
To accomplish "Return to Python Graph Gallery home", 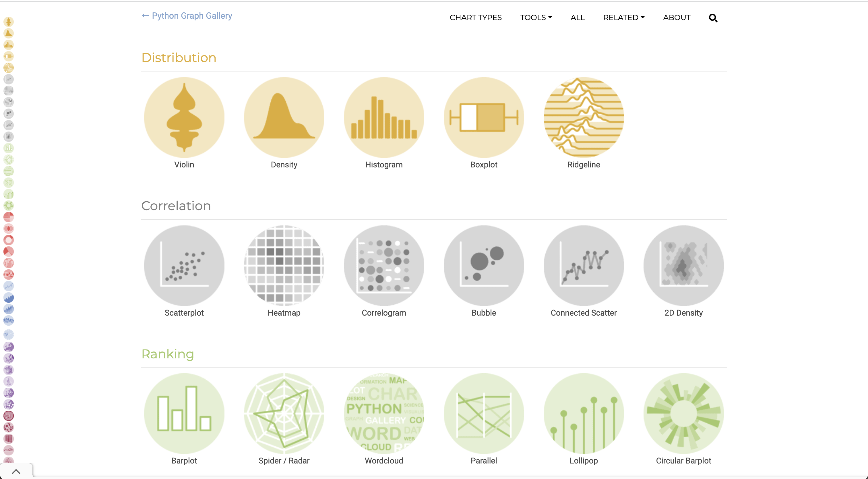I will (x=187, y=16).
